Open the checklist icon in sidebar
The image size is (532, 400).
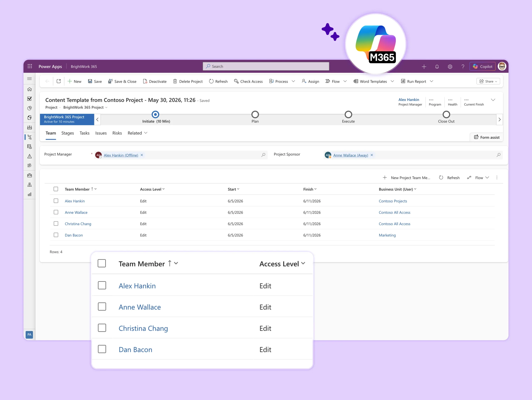point(30,99)
